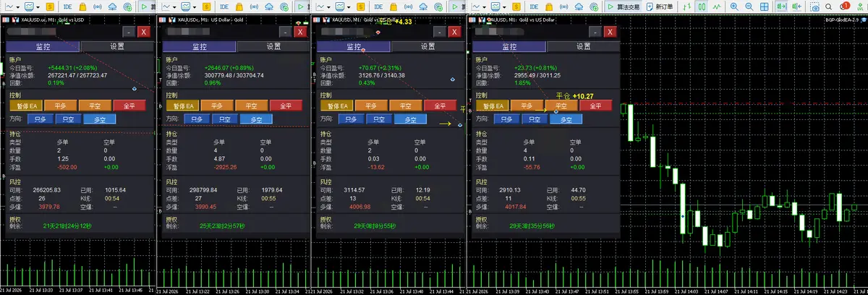Select 只多 direction in the XAUUSDc panel
868x295 pixels.
click(x=187, y=119)
